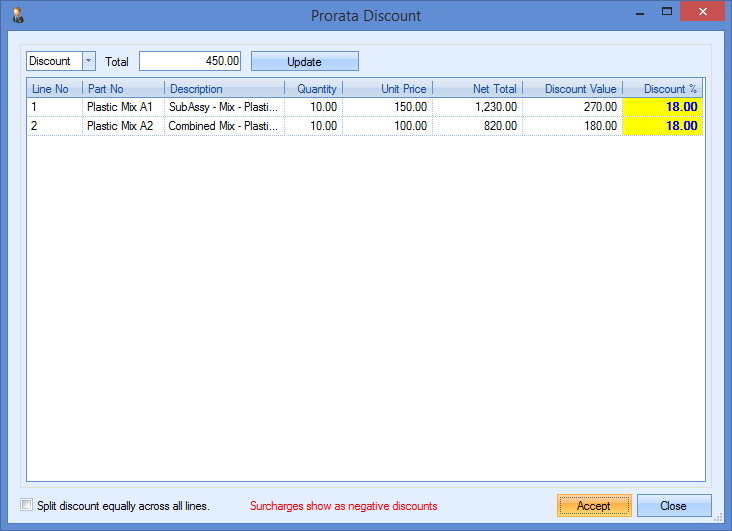The height and width of the screenshot is (531, 732).
Task: Sort by Part No column header
Action: pos(123,89)
